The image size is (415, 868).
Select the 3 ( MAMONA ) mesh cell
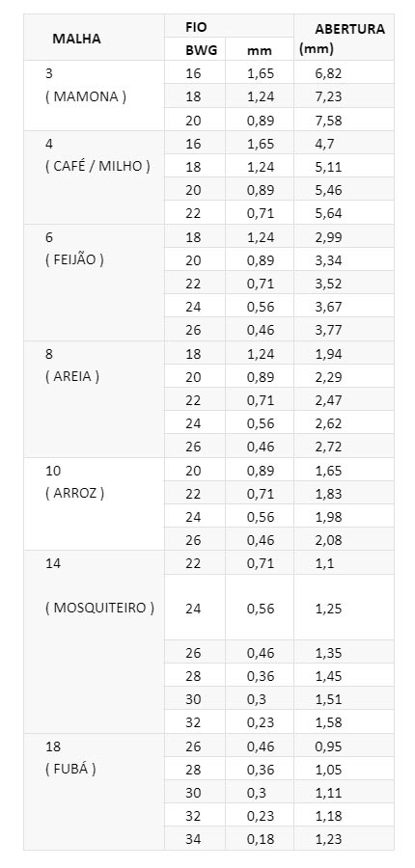tap(94, 95)
